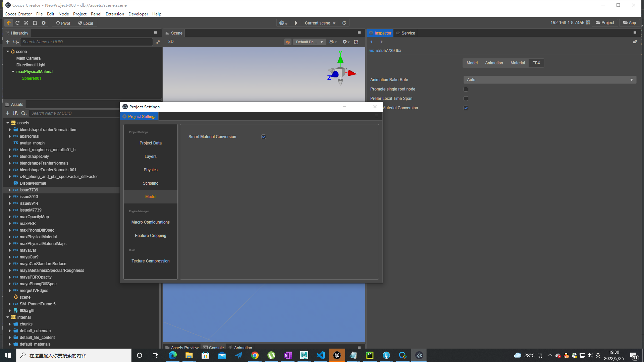This screenshot has height=362, width=644.
Task: Create new asset with plus icon
Action: [x=8, y=113]
